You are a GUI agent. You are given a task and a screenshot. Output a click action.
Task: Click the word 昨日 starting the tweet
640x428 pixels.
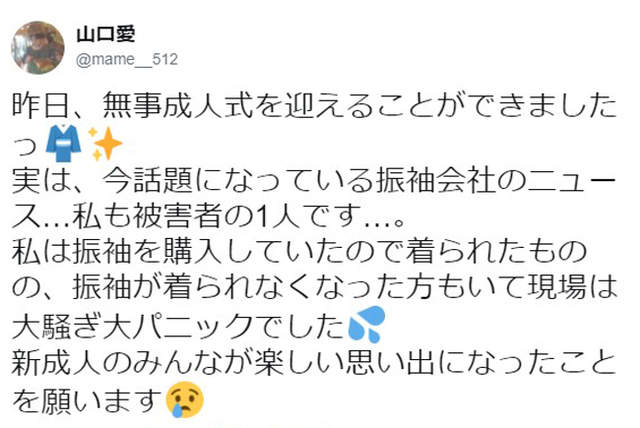pyautogui.click(x=41, y=106)
